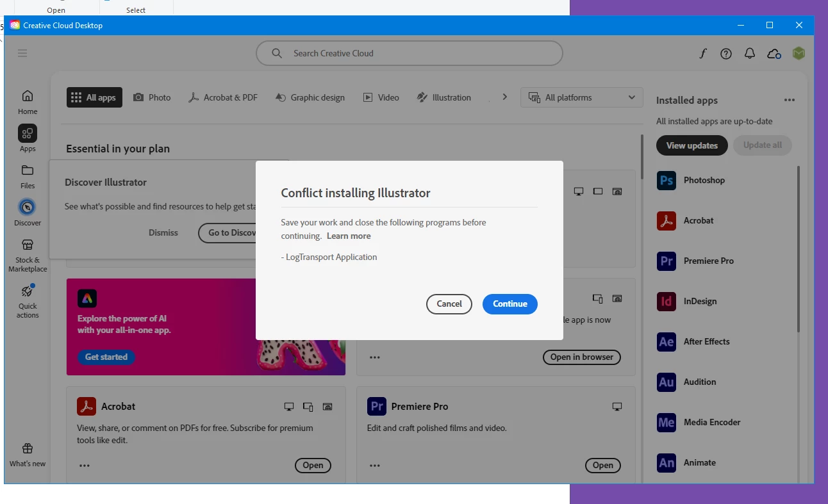Open Acrobat with its Open button

pyautogui.click(x=313, y=466)
